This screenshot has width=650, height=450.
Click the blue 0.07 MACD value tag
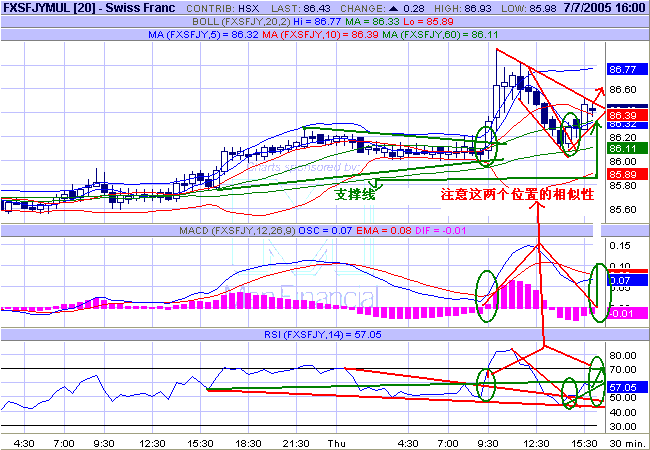(x=626, y=281)
